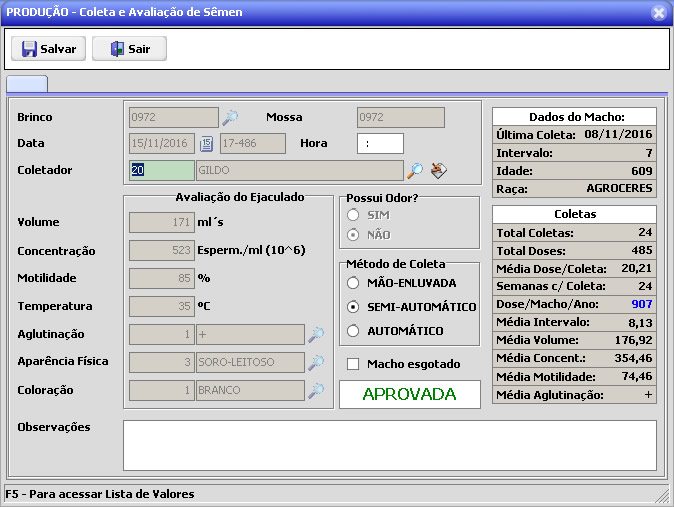Viewport: 674px width, 507px height.
Task: Click the Coletas panel header
Action: click(574, 214)
